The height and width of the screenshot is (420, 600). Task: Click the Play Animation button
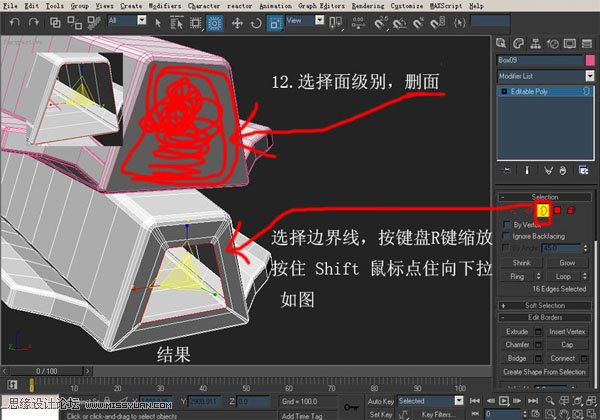504,401
